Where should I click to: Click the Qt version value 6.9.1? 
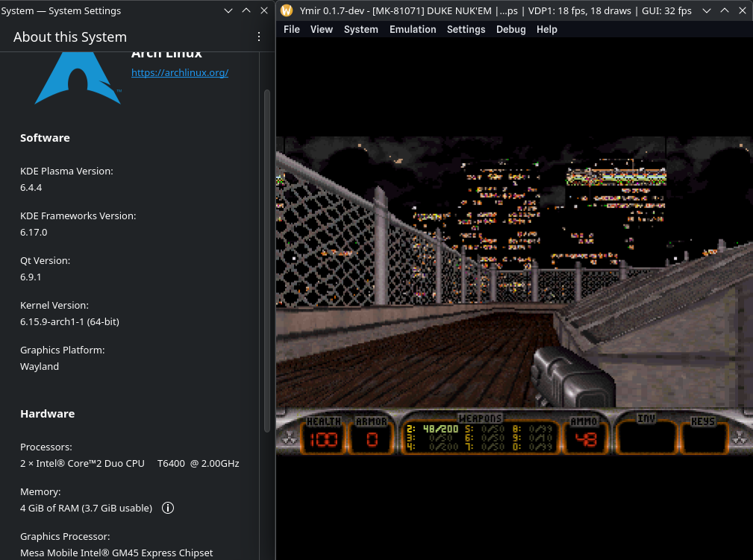(31, 277)
